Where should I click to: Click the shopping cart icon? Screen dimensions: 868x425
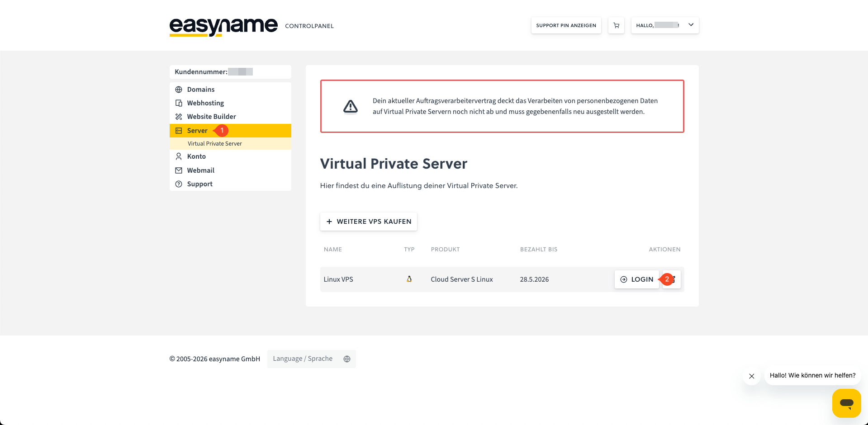pos(616,26)
